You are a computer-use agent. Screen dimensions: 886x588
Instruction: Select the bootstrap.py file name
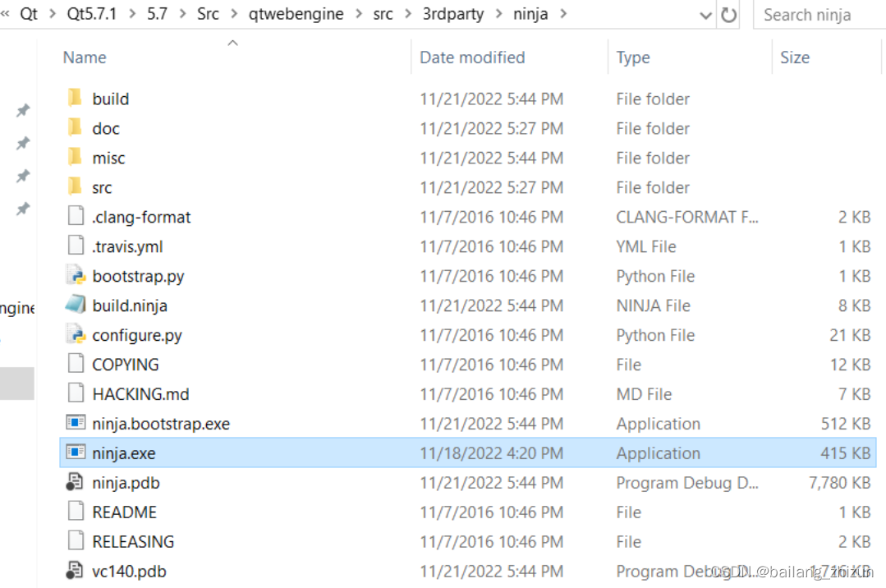(x=139, y=277)
